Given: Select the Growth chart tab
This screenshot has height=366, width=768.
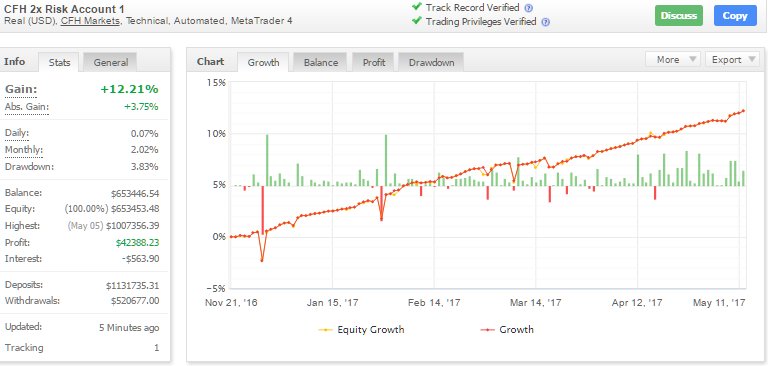Looking at the screenshot, I should [264, 63].
